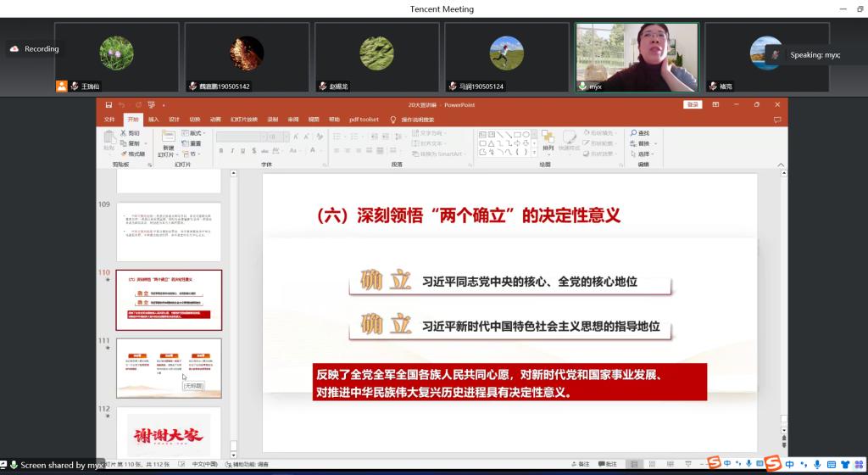Screen dimensions: 868x475
Task: Click the Save icon in quick access toolbar
Action: click(108, 104)
